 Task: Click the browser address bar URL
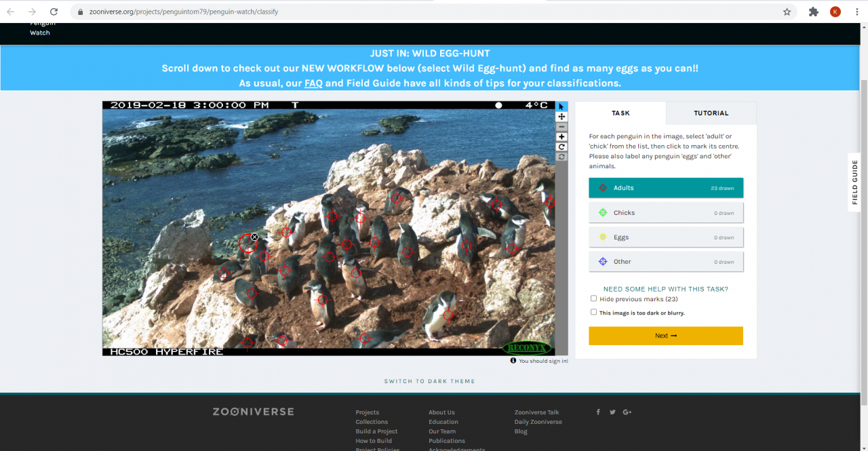pyautogui.click(x=184, y=12)
